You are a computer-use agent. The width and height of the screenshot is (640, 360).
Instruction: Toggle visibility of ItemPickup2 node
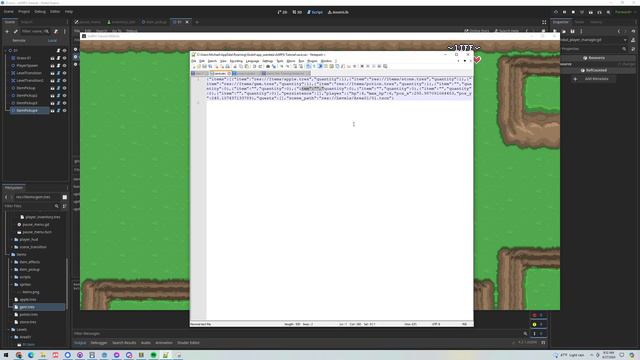(x=64, y=96)
